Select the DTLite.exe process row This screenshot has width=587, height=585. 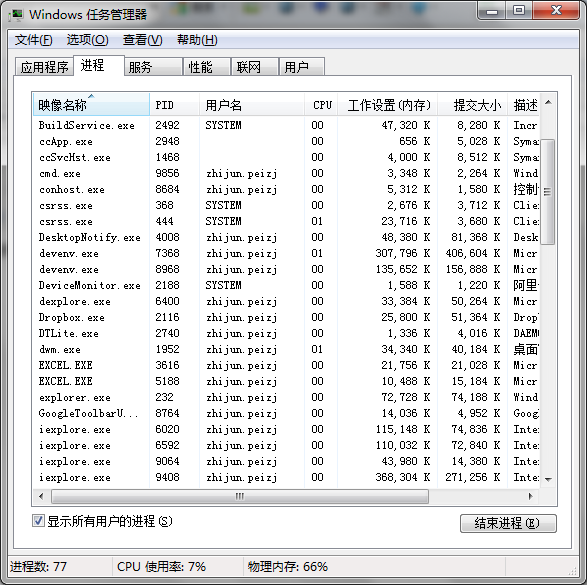pos(286,333)
